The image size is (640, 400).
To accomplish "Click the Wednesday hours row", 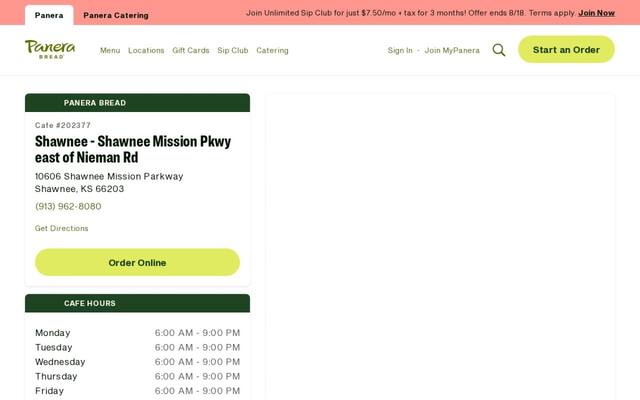I will [138, 362].
